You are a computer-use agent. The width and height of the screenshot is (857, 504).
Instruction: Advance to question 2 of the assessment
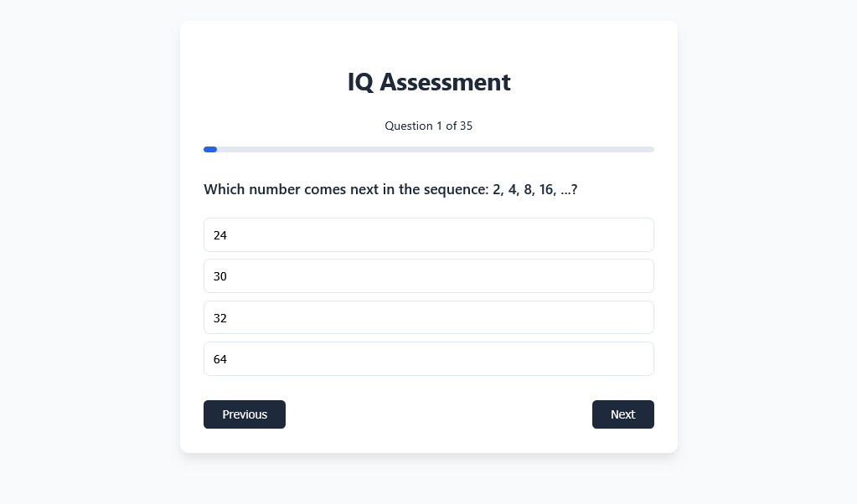tap(622, 414)
